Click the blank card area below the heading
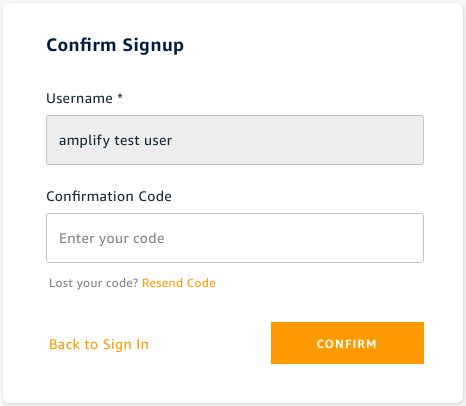466x406 pixels. point(235,73)
